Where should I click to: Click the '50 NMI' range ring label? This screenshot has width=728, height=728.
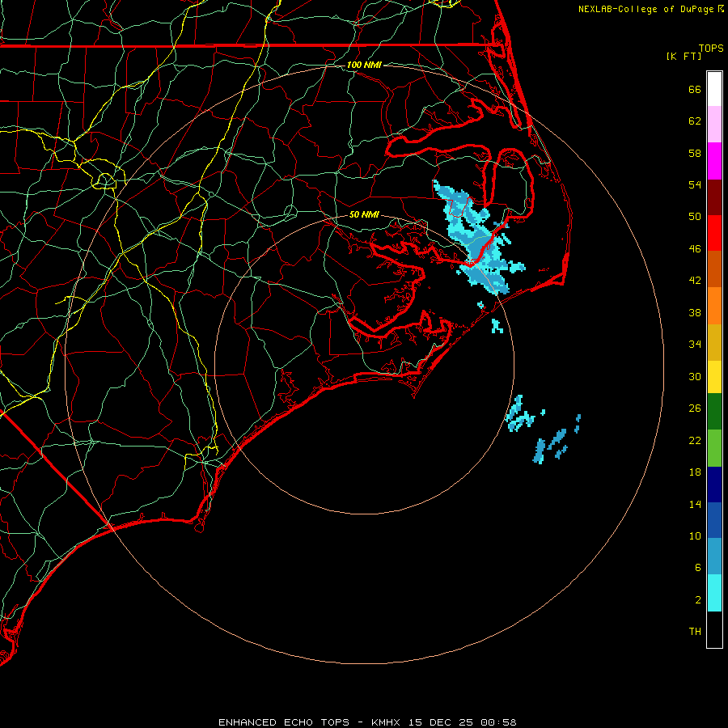point(364,214)
